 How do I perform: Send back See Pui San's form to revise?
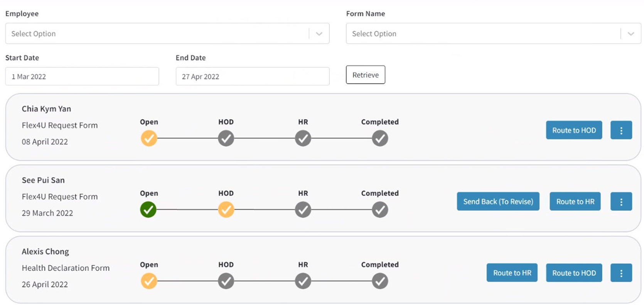pos(498,201)
